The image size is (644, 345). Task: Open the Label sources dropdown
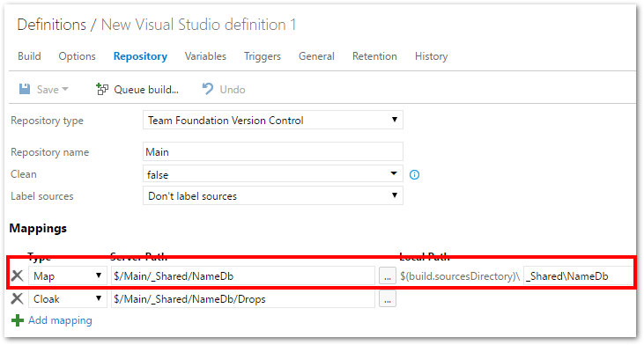point(273,195)
